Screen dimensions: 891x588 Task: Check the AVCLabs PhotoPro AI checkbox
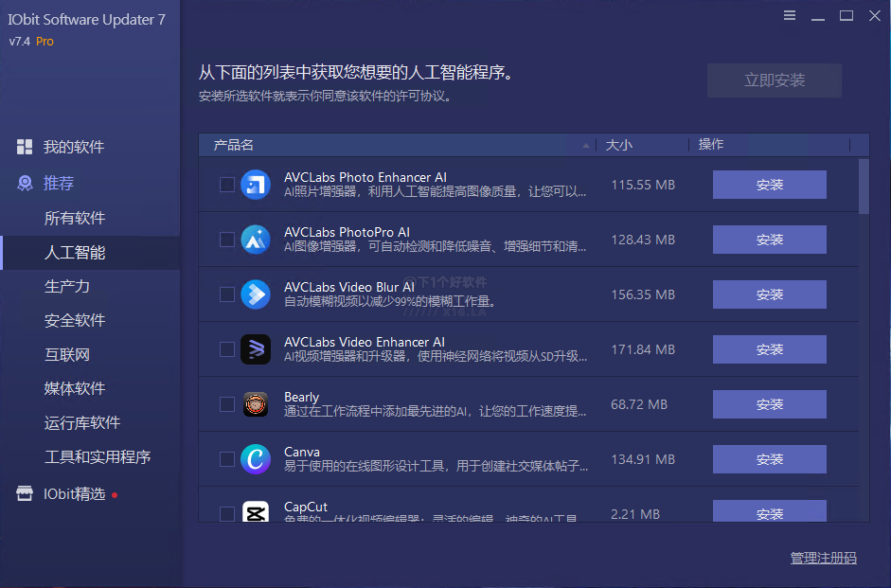[x=226, y=240]
